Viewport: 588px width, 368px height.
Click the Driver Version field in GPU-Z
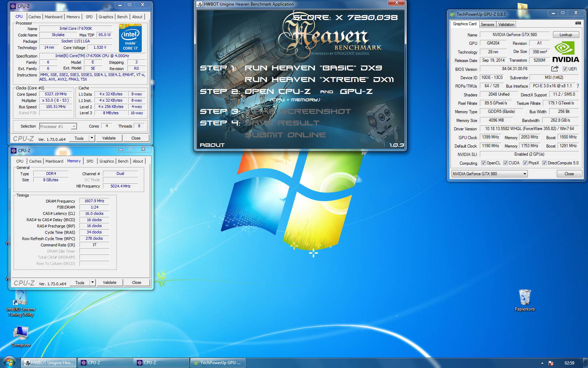(x=529, y=129)
